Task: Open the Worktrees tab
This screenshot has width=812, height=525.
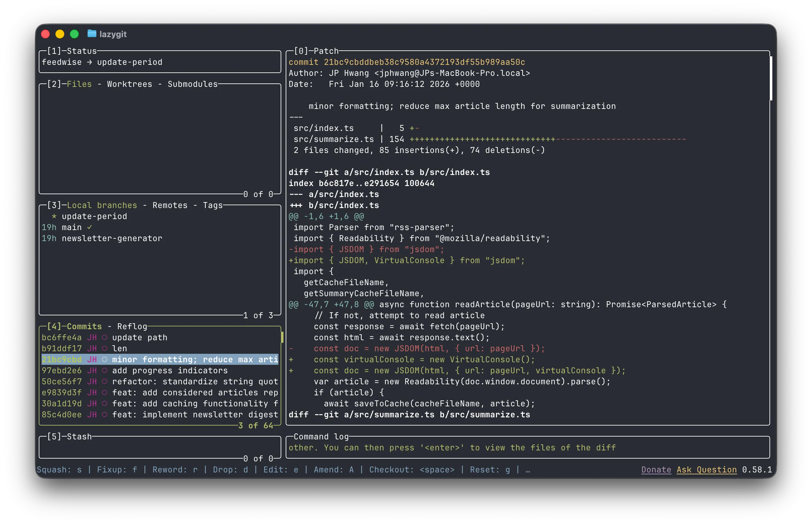Action: click(x=130, y=84)
